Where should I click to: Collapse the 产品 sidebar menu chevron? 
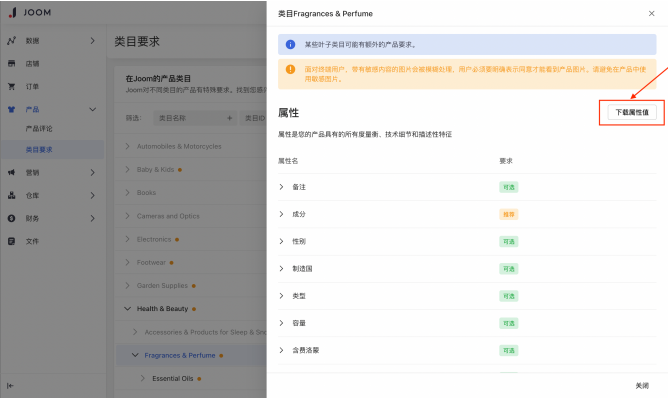[x=93, y=109]
